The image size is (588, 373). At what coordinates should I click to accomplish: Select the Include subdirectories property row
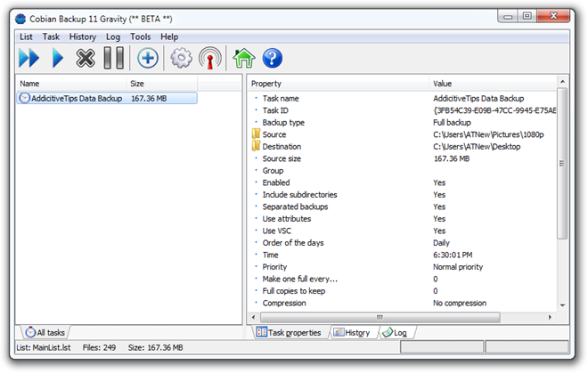[403, 195]
